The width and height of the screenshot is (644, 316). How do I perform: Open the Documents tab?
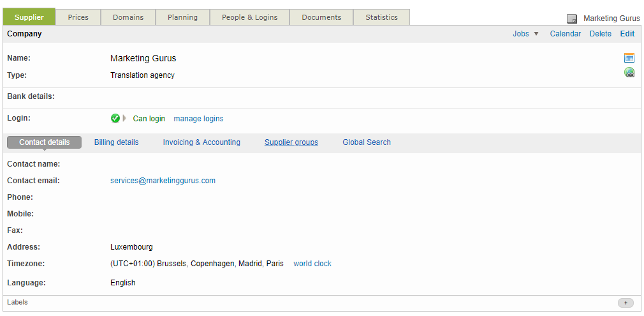point(321,17)
